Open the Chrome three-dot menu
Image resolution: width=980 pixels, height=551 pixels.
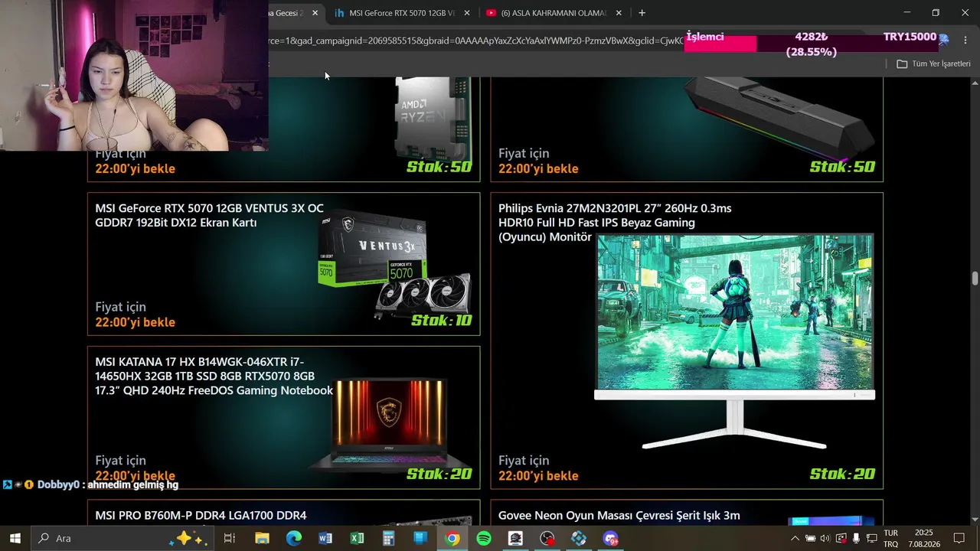(965, 40)
